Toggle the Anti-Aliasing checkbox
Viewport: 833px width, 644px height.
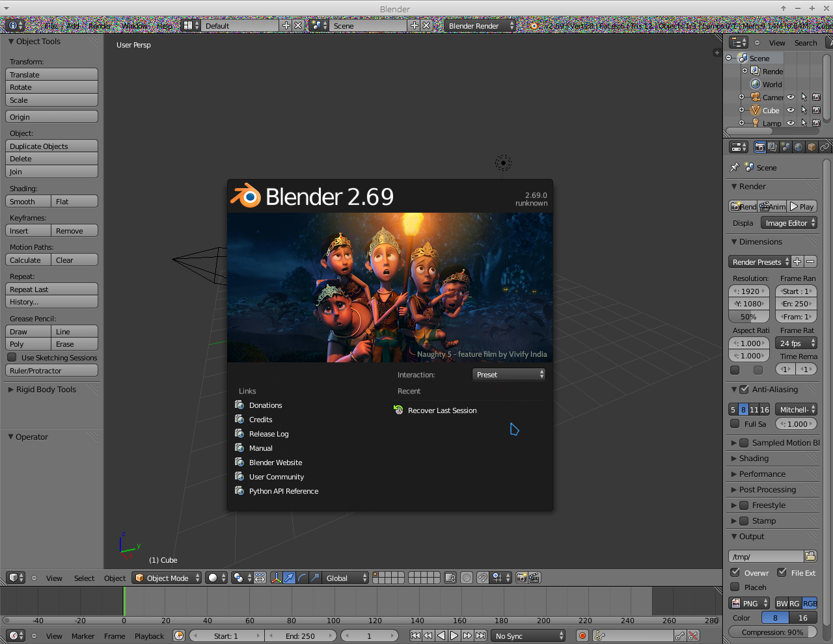click(744, 389)
